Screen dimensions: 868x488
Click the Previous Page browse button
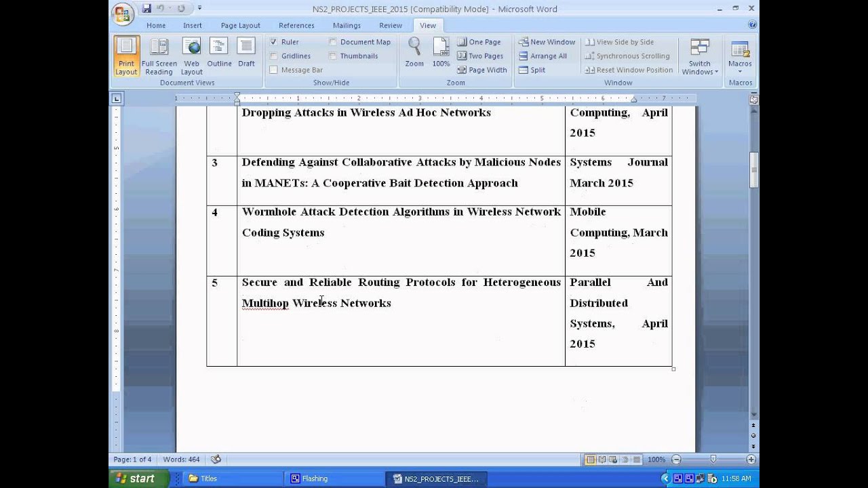[753, 425]
